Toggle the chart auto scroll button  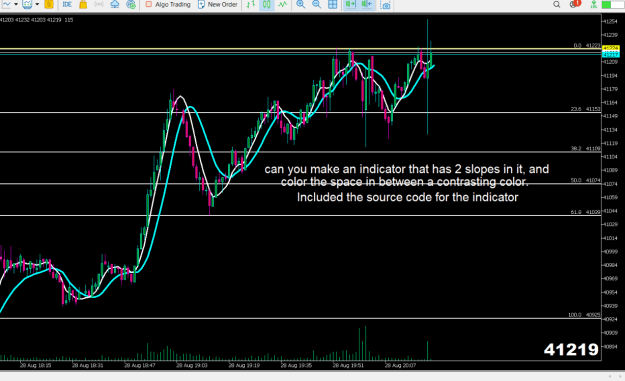[x=350, y=4]
